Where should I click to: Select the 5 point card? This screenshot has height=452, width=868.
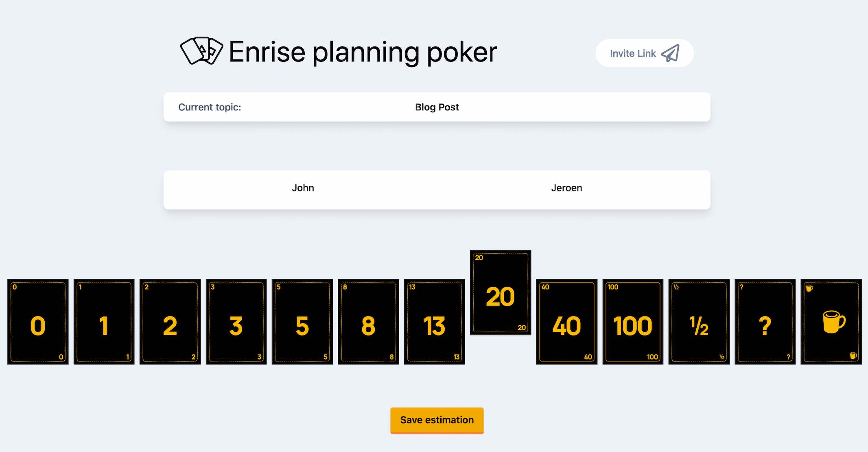(x=302, y=322)
